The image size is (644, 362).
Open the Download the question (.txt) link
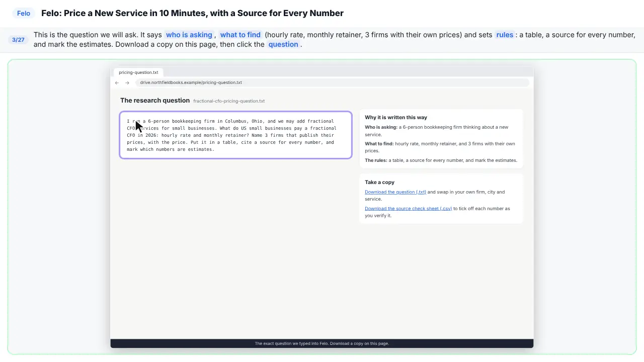coord(395,192)
